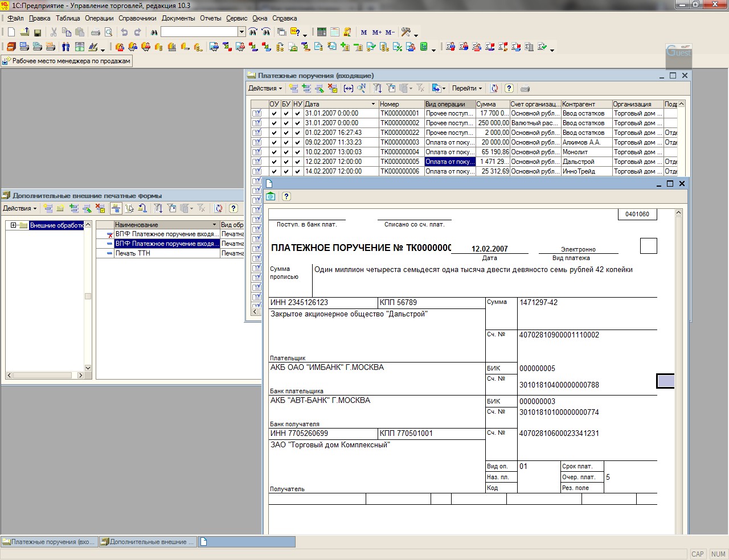Click Mark for deletion icon in payment orders toolbar
The width and height of the screenshot is (729, 560).
(333, 88)
